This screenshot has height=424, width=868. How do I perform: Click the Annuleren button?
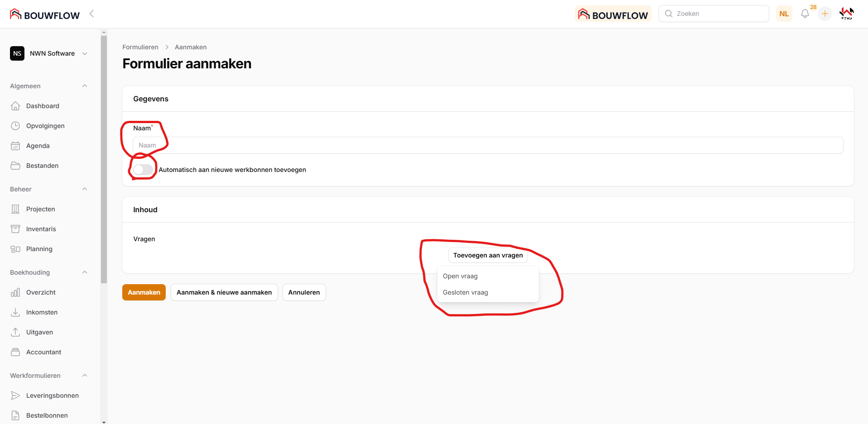point(304,292)
